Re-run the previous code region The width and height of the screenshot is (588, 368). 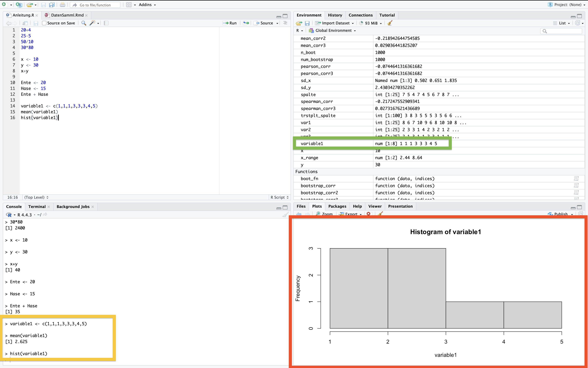[x=246, y=23]
